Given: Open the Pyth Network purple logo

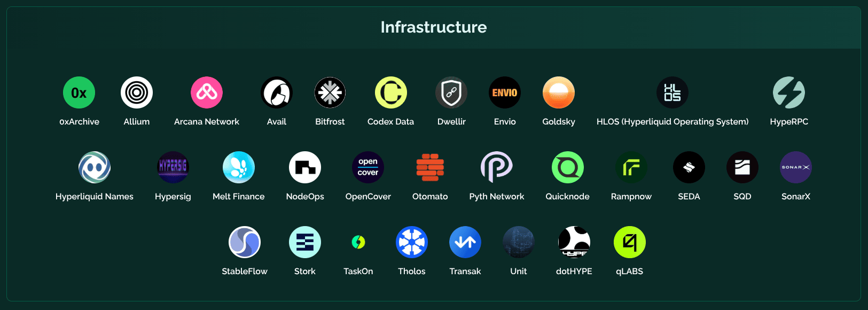Looking at the screenshot, I should [x=497, y=167].
